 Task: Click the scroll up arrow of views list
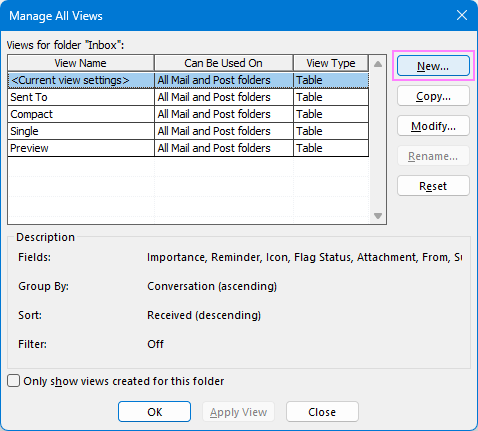coord(378,64)
